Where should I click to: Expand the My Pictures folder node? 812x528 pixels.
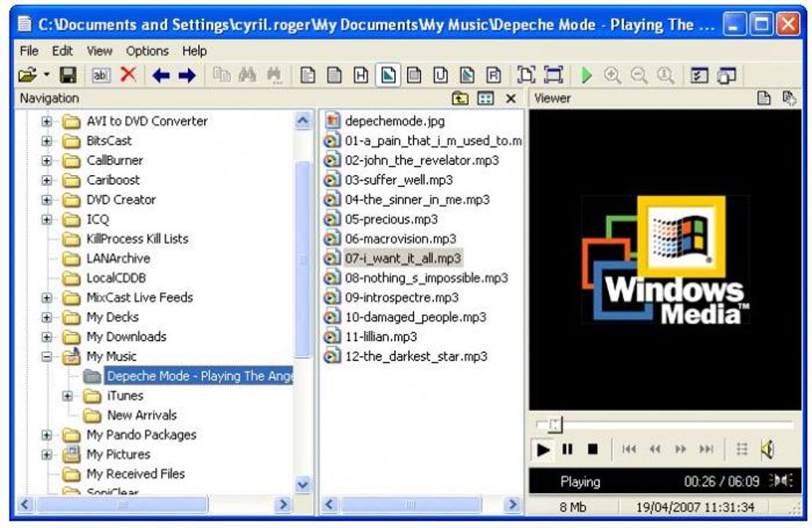[47, 455]
